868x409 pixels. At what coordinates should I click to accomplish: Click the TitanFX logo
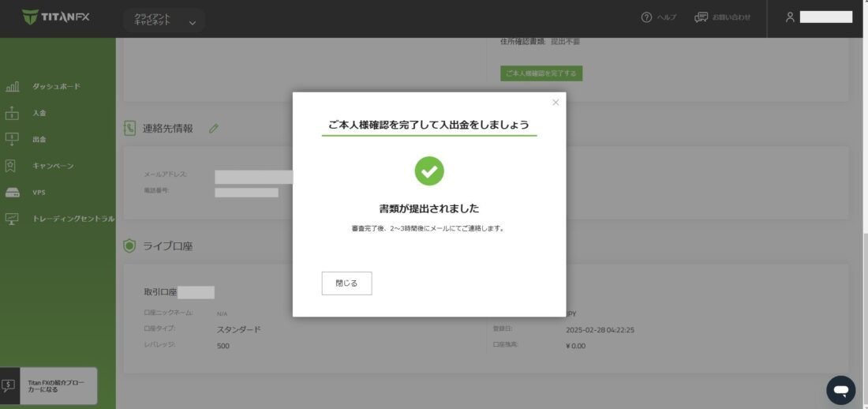55,17
